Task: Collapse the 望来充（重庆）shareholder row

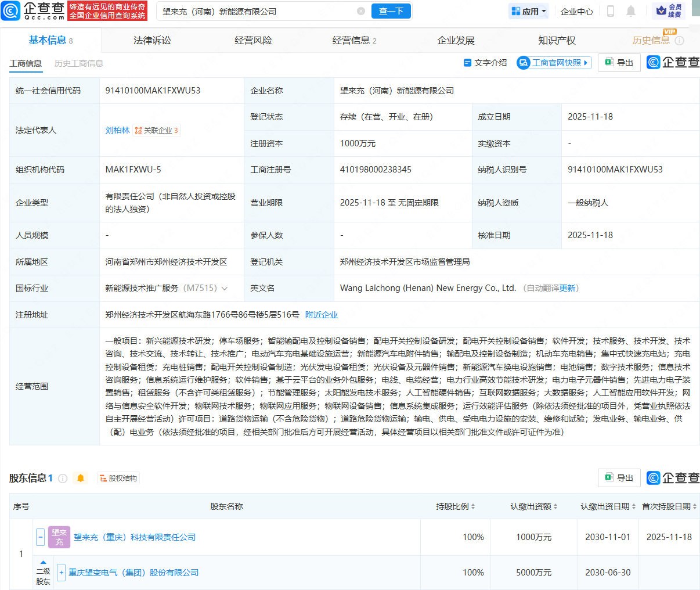Action: click(40, 537)
